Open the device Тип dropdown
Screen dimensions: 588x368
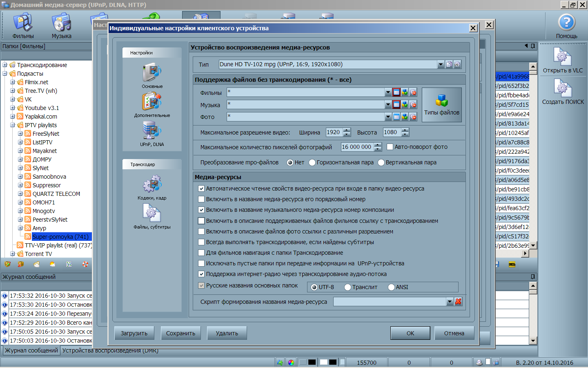(x=441, y=65)
